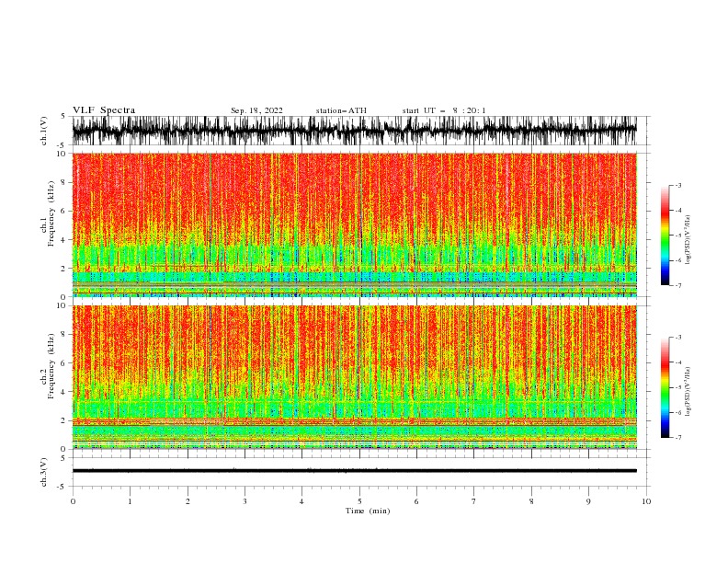Click the "ch.3(V)" waveform axis label
The image size is (728, 563).
[x=44, y=473]
